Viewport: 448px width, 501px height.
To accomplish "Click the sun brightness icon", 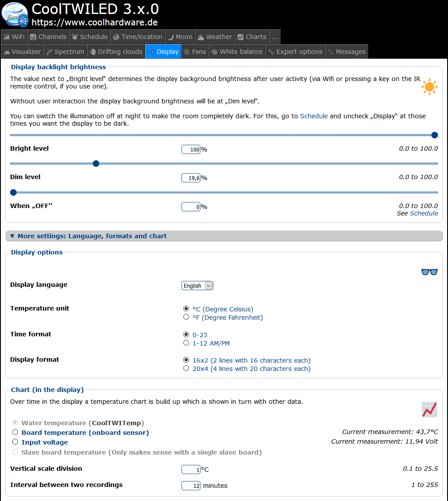I will click(x=429, y=87).
